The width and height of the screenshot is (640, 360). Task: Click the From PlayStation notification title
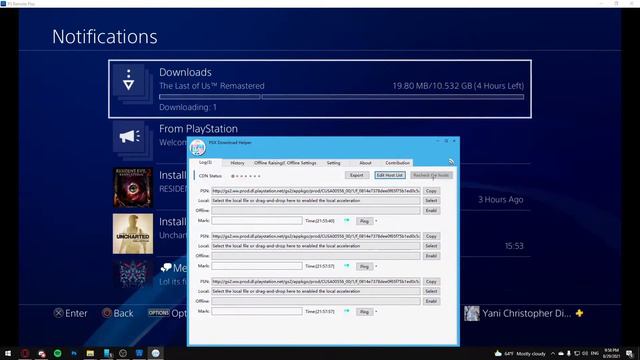click(x=198, y=129)
